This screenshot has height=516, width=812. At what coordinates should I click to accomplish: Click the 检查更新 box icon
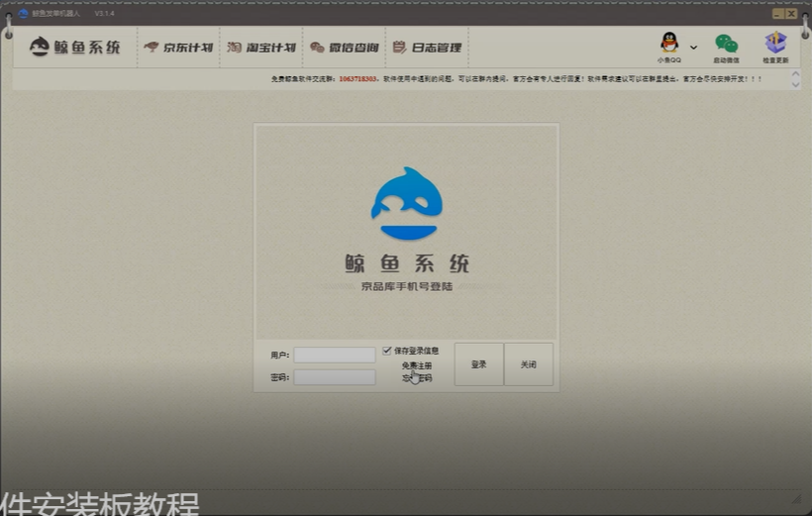pos(775,43)
